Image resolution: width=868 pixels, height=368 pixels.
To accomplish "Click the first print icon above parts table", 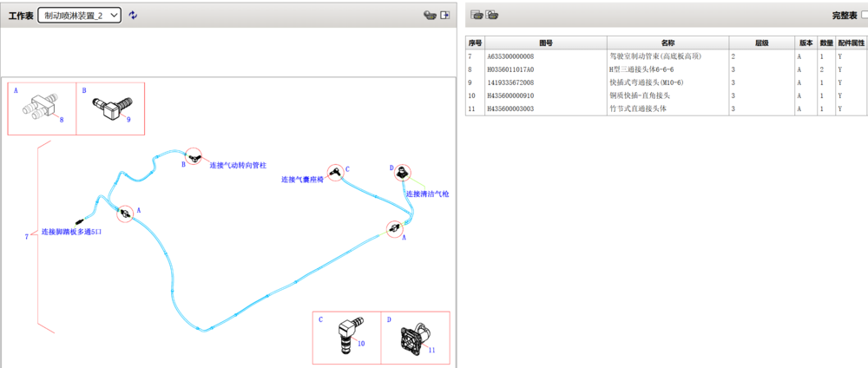I will point(476,15).
